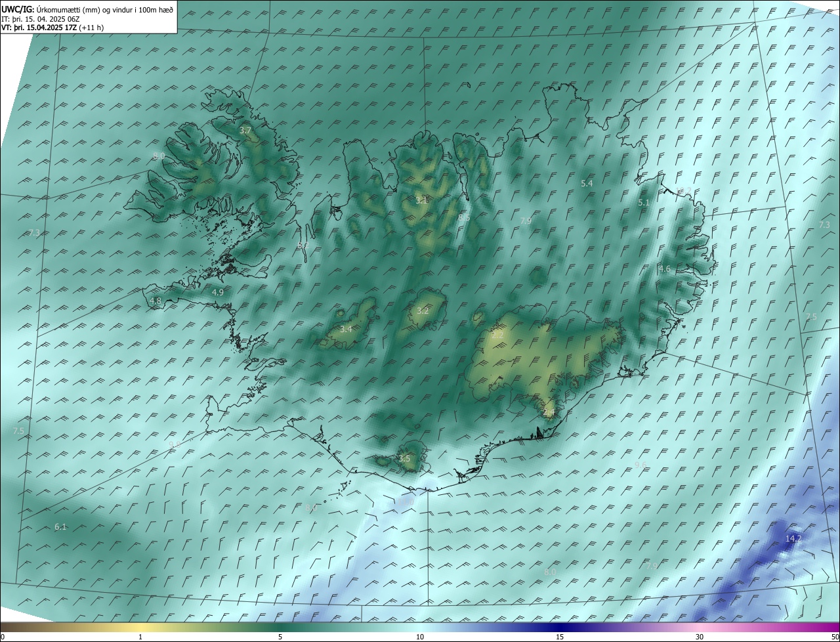
Task: Click the 3.1 value on the northern mountains
Action: click(x=421, y=200)
